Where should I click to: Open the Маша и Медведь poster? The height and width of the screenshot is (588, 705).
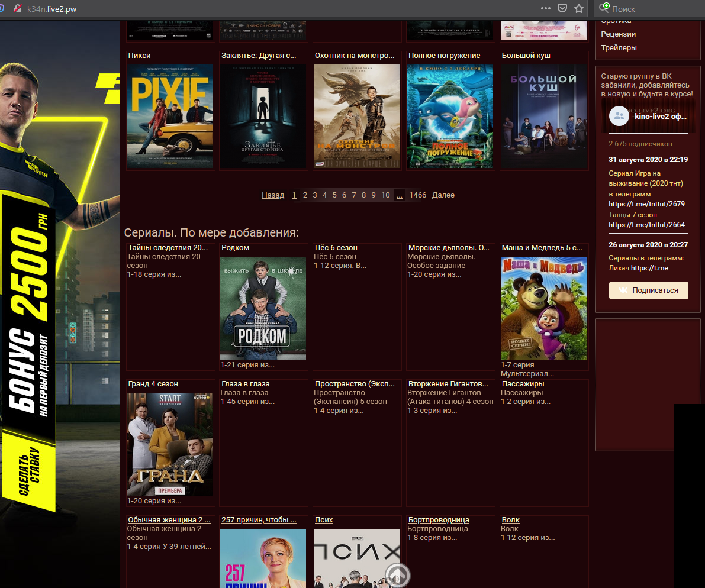click(543, 309)
